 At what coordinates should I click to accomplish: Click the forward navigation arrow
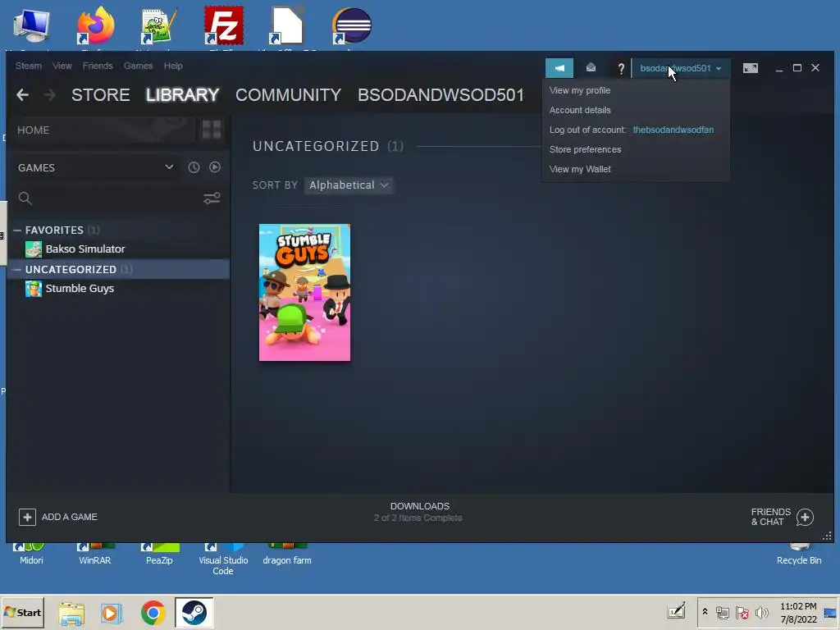pos(50,95)
